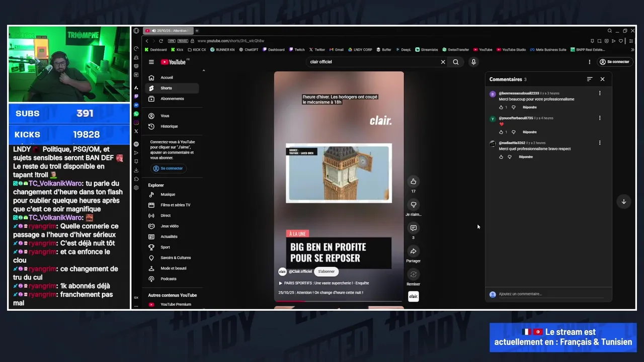This screenshot has height=362, width=644.
Task: Dislike the short with thumbs-down button
Action: (413, 205)
